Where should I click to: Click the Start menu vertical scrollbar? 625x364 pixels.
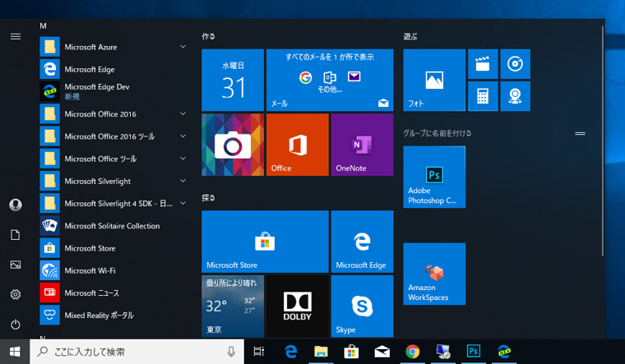pyautogui.click(x=602, y=141)
